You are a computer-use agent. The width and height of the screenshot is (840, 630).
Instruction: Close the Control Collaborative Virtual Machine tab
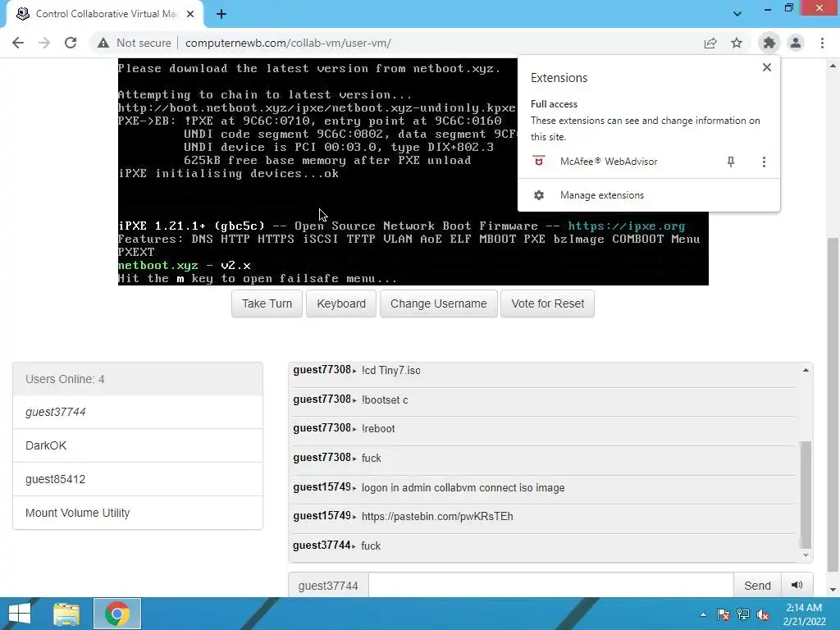[x=190, y=14]
